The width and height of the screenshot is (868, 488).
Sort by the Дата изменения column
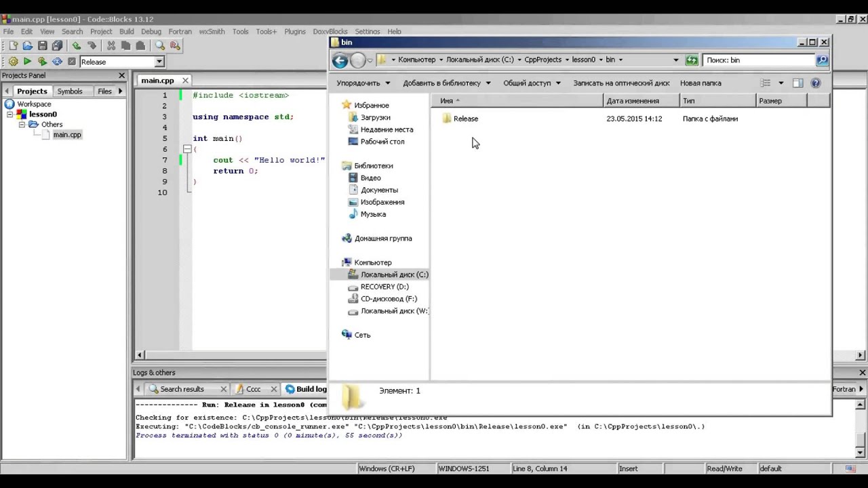pyautogui.click(x=642, y=101)
